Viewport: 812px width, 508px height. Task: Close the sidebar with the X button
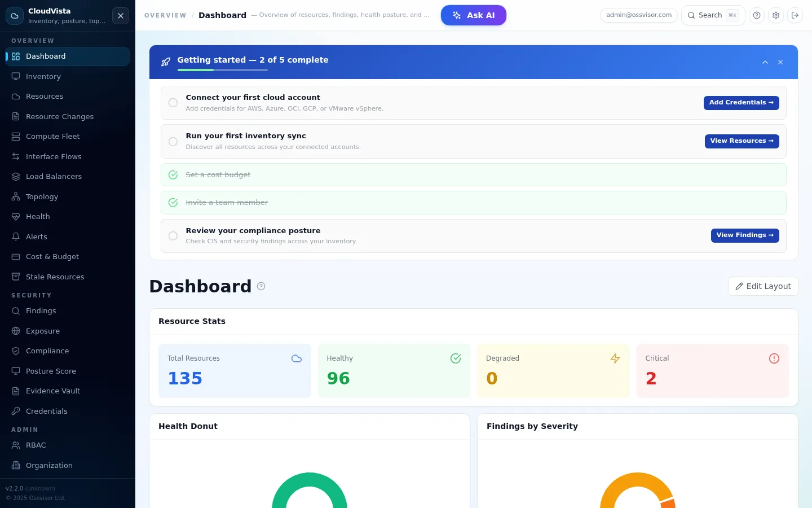[121, 16]
